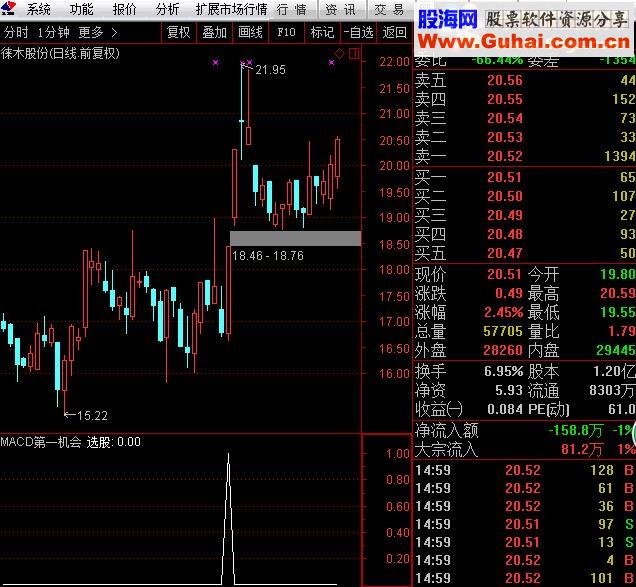This screenshot has height=587, width=636.
Task: Click the 买五 row at 20.47
Action: click(x=524, y=254)
